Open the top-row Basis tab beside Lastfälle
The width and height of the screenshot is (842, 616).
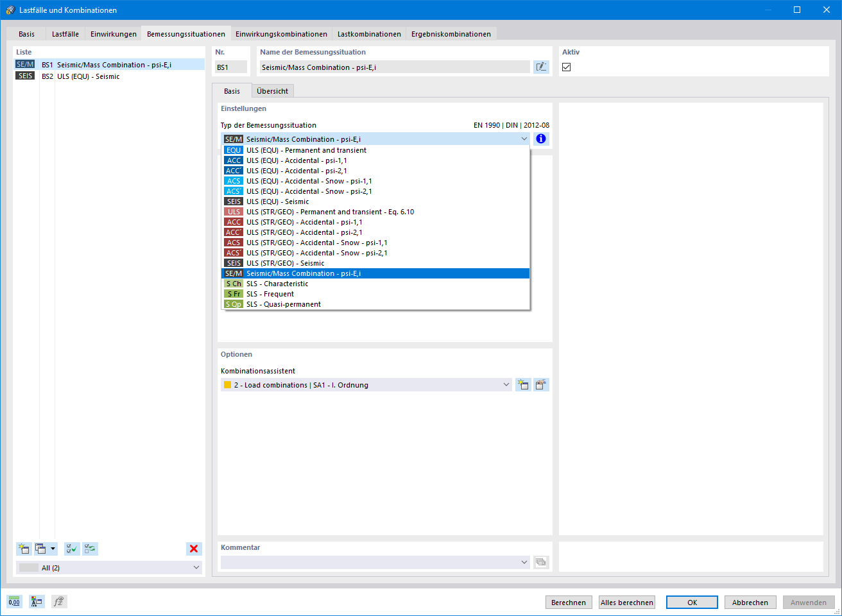point(27,34)
